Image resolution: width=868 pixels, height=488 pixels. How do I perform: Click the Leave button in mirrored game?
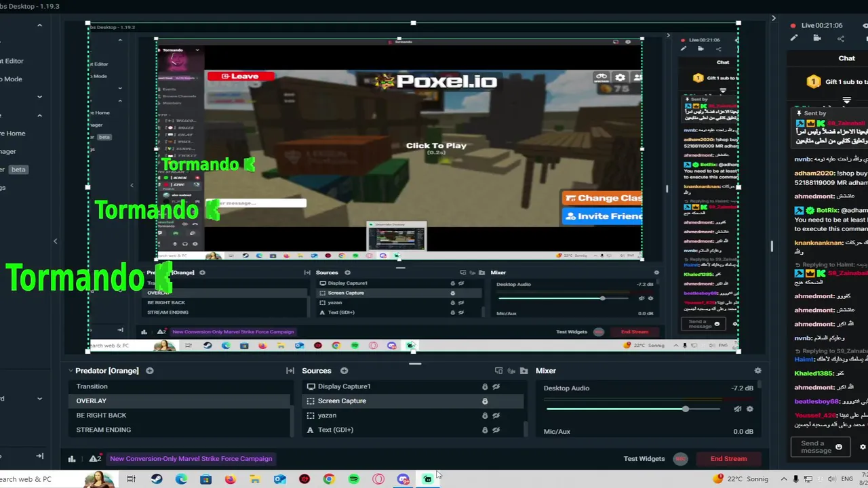click(x=241, y=76)
